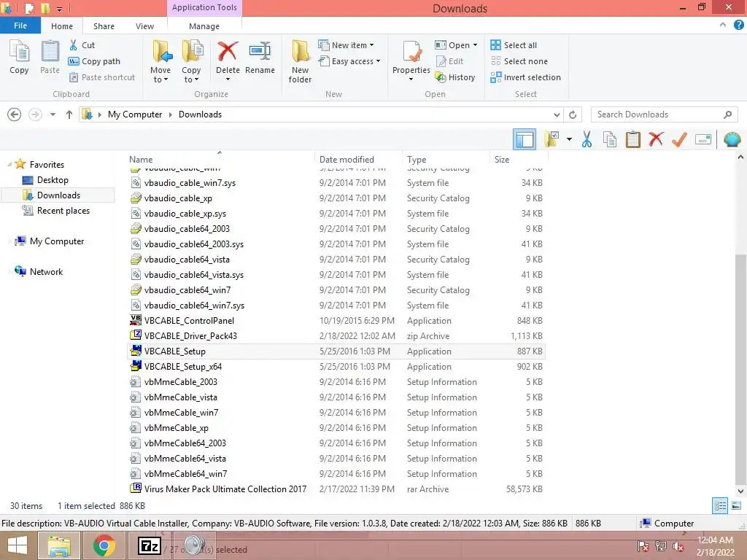Sort files by the Name column header
Image resolution: width=747 pixels, height=560 pixels.
(x=220, y=160)
